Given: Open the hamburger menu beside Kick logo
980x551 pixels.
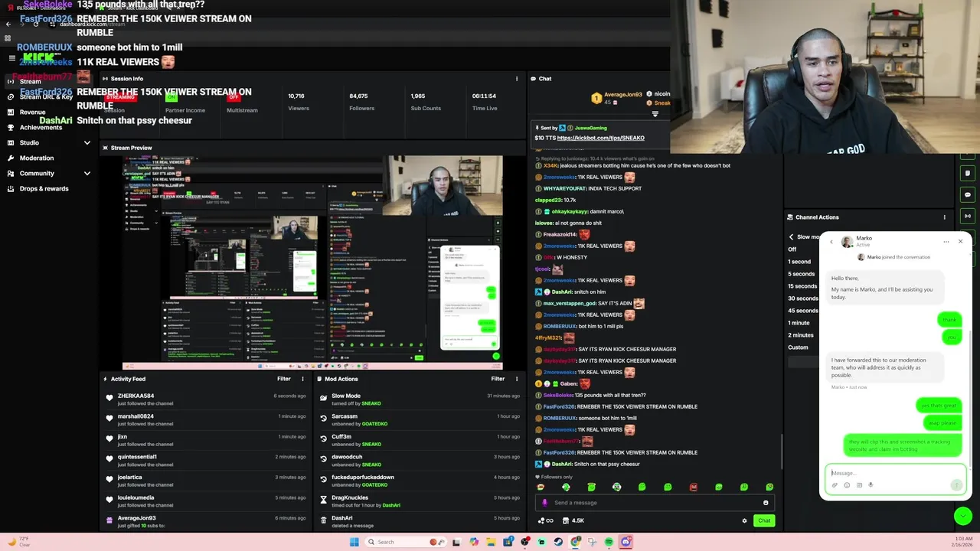Looking at the screenshot, I should [x=11, y=58].
